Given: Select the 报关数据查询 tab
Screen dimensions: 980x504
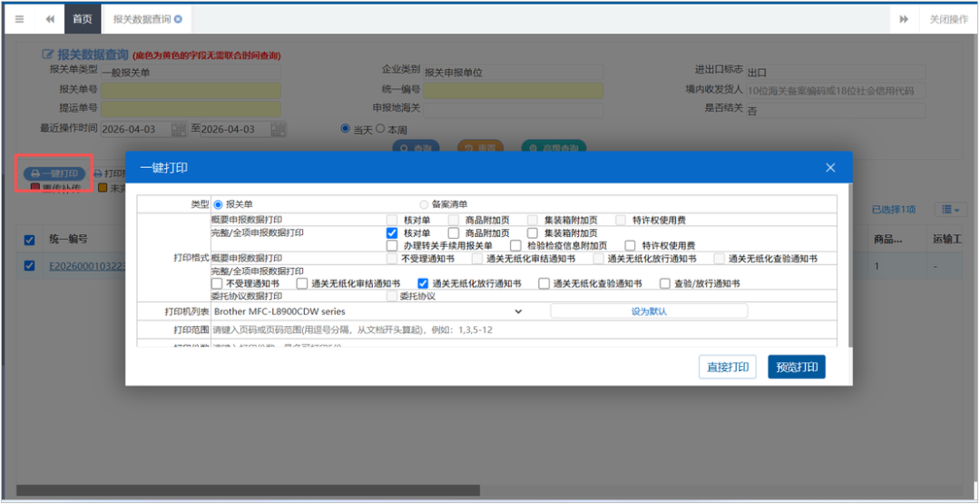Looking at the screenshot, I should point(142,19).
